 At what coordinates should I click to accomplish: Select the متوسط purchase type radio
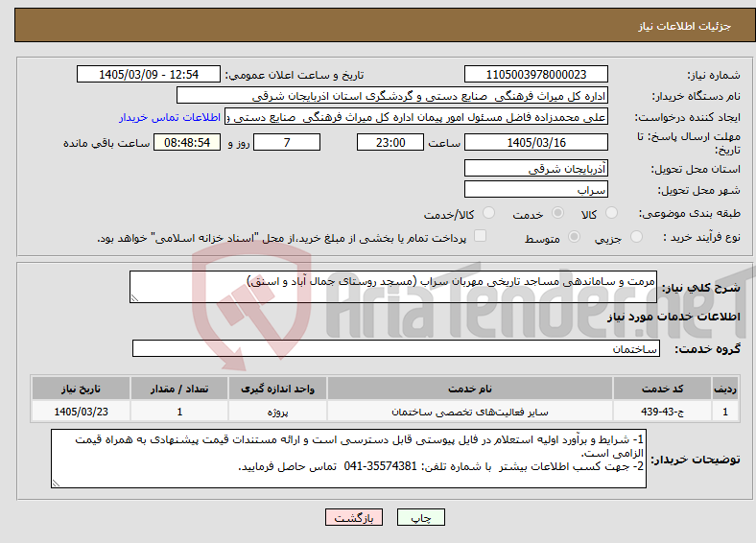pyautogui.click(x=575, y=236)
